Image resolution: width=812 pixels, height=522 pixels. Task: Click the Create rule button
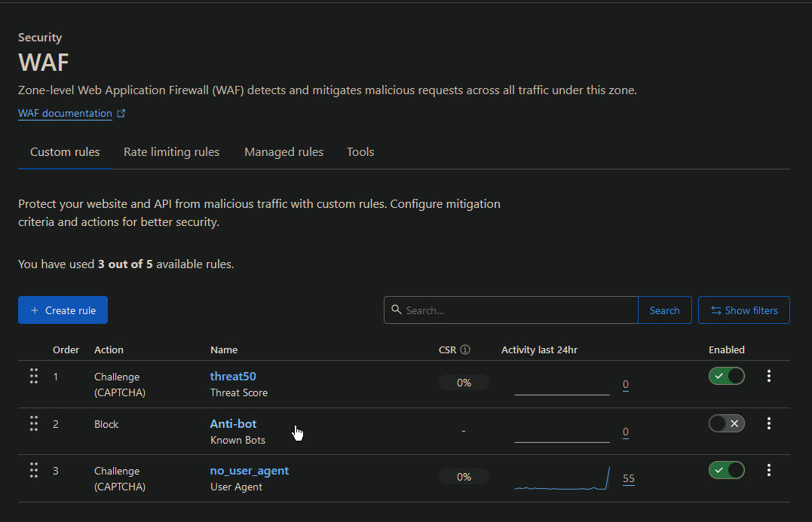pyautogui.click(x=63, y=310)
